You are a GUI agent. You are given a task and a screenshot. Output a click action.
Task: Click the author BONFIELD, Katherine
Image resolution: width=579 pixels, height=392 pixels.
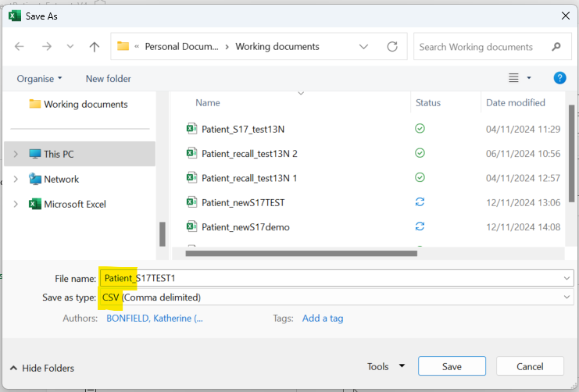click(x=155, y=318)
